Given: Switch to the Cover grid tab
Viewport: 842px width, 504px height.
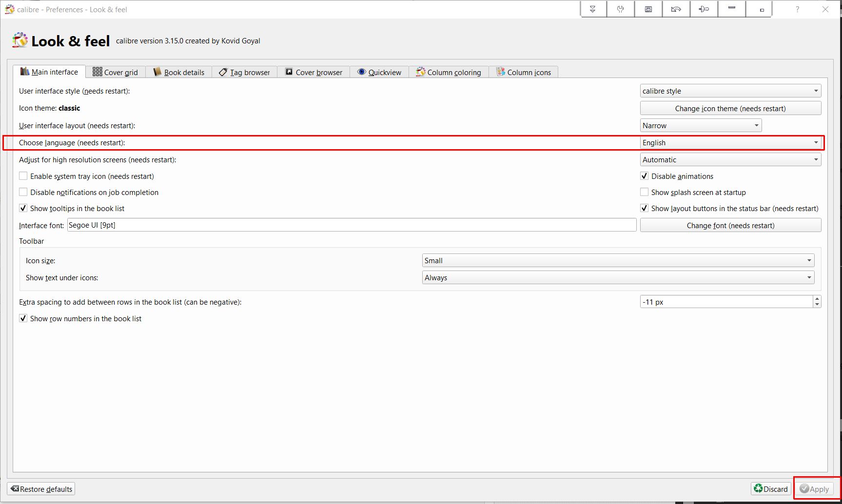Looking at the screenshot, I should click(116, 72).
